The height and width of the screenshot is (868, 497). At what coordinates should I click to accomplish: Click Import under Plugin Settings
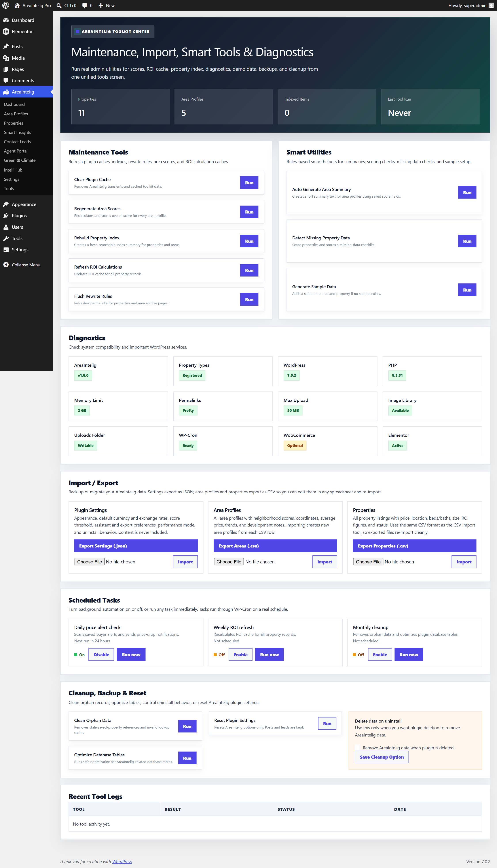click(185, 562)
